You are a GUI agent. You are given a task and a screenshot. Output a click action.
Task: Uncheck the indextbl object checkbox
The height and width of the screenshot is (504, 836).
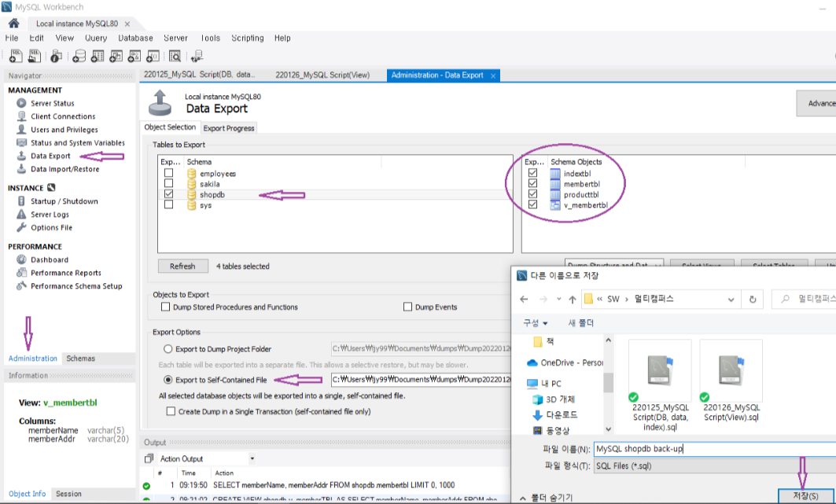pos(532,173)
